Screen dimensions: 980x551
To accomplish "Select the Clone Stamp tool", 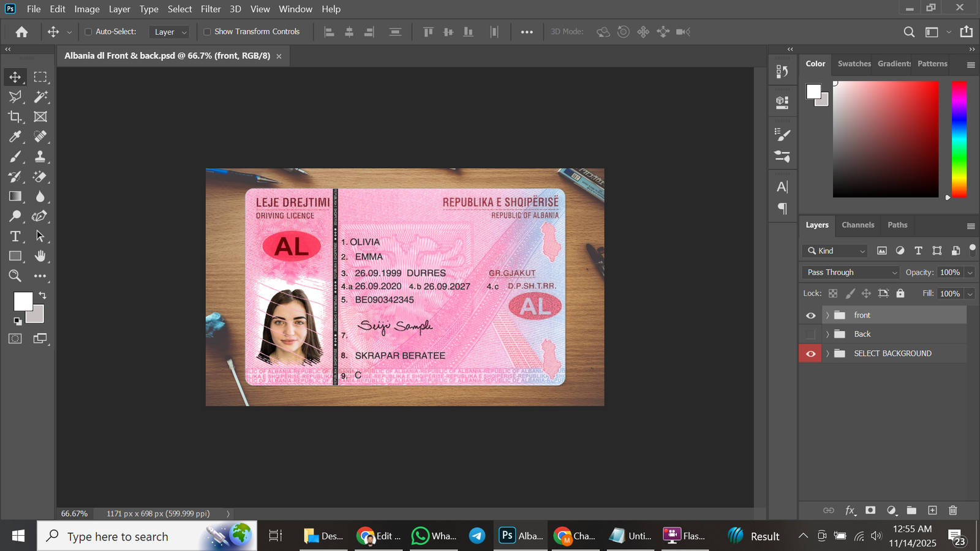I will pos(40,156).
